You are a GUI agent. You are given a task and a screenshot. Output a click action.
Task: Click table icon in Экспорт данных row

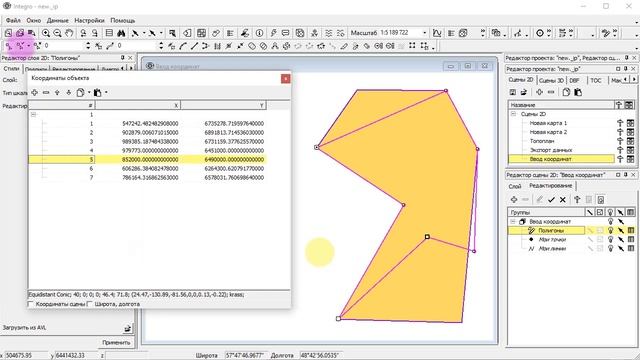click(x=631, y=150)
